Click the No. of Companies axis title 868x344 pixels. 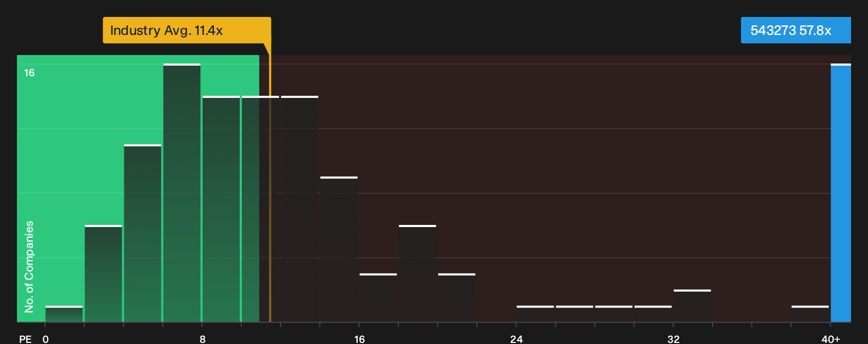tap(29, 266)
